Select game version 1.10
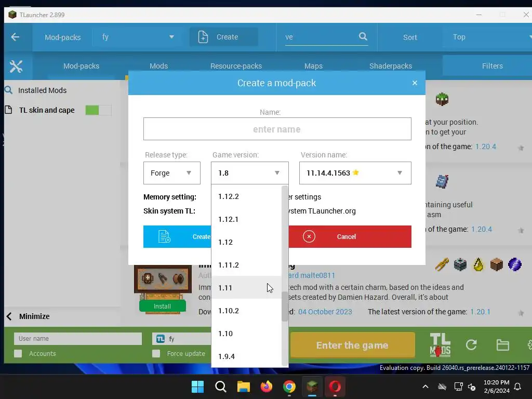Image resolution: width=532 pixels, height=399 pixels. pyautogui.click(x=246, y=334)
